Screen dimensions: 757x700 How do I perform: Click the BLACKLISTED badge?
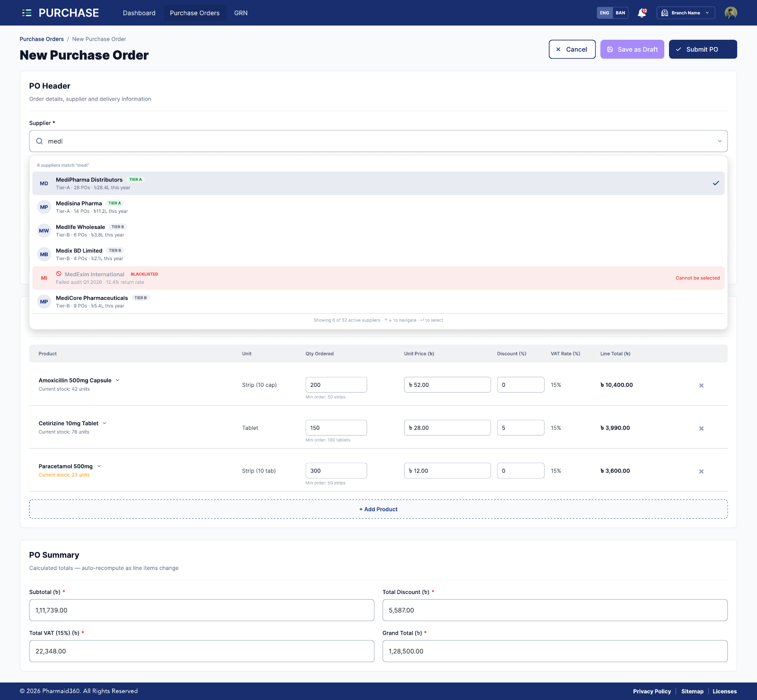point(144,274)
